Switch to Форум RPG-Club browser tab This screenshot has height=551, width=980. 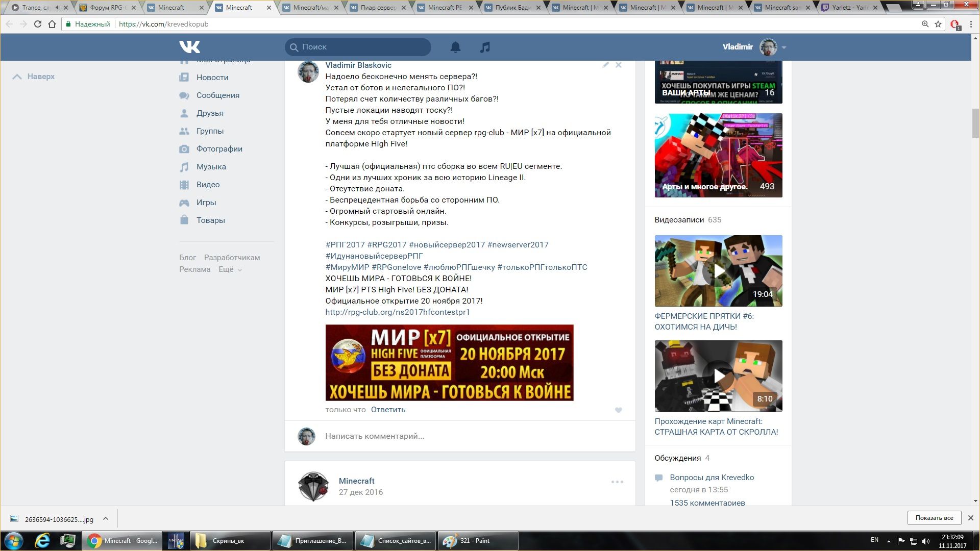point(107,8)
